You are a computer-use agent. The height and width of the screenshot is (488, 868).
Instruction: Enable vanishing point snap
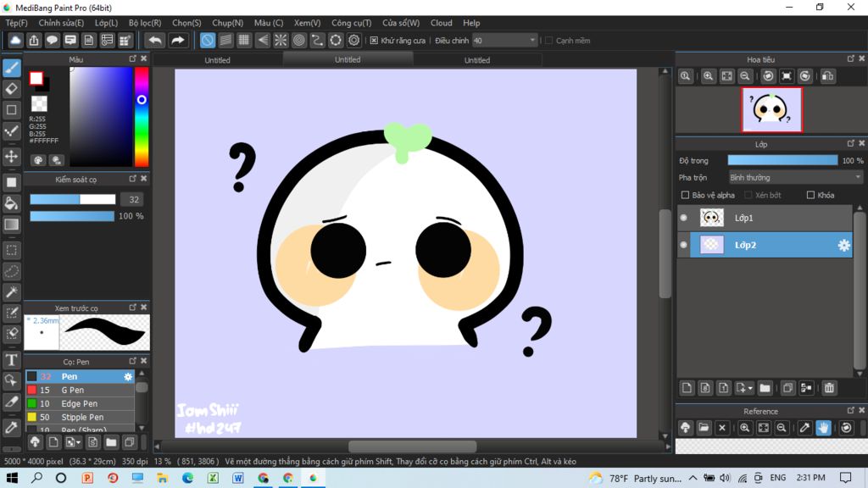(x=263, y=41)
